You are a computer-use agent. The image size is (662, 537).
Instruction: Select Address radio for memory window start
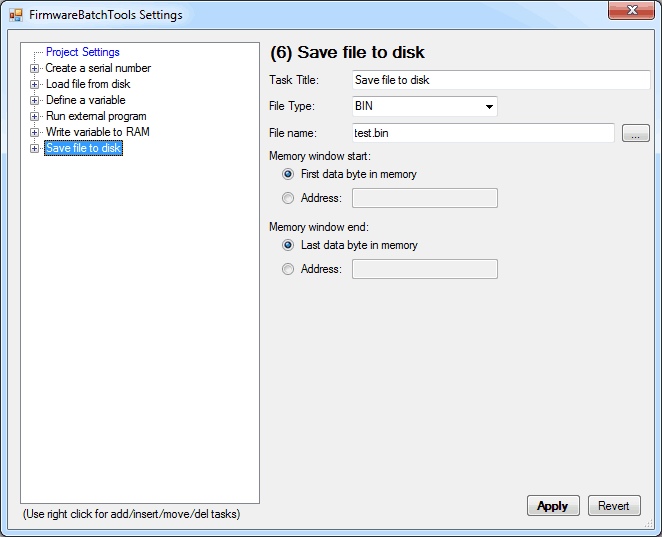[x=288, y=198]
